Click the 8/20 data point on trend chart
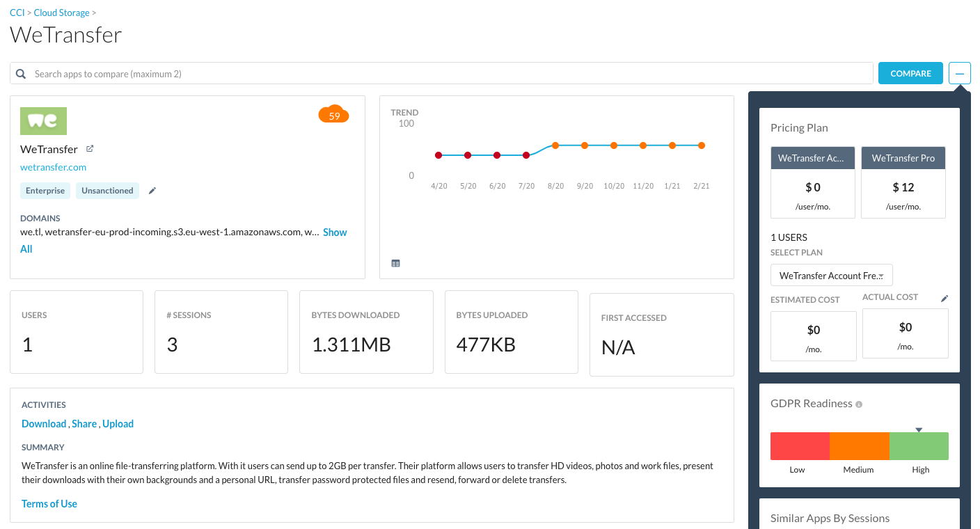 (555, 145)
